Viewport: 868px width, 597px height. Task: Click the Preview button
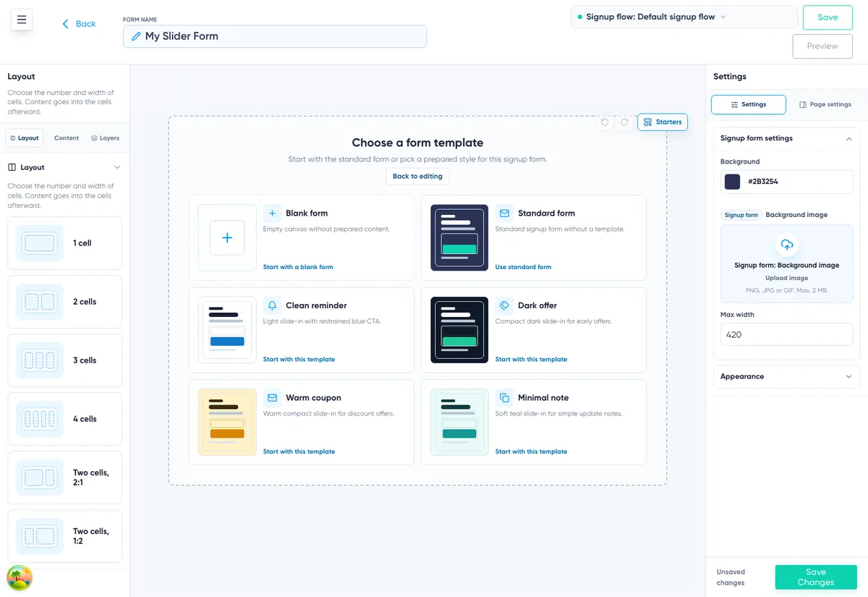822,46
